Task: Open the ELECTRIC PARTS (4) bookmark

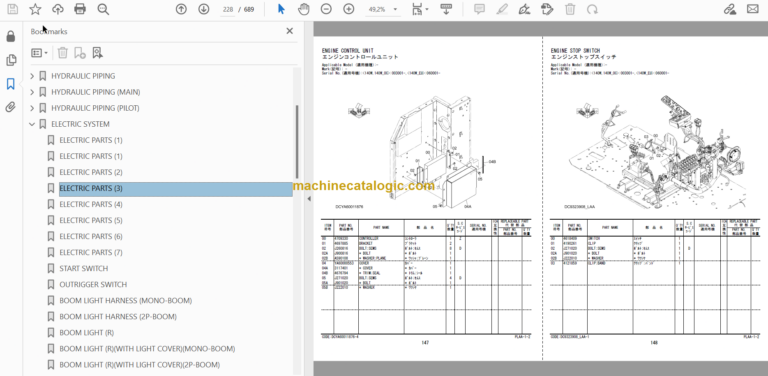Action: tap(91, 204)
